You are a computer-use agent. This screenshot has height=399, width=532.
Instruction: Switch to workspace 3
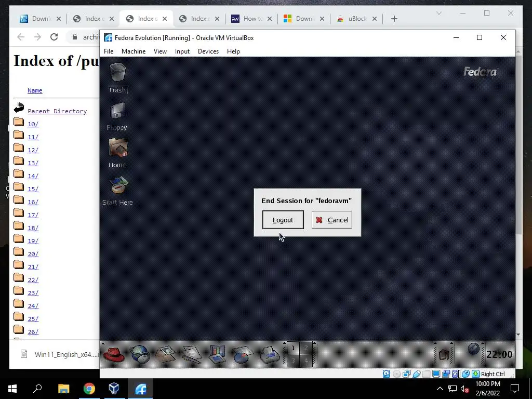point(293,361)
